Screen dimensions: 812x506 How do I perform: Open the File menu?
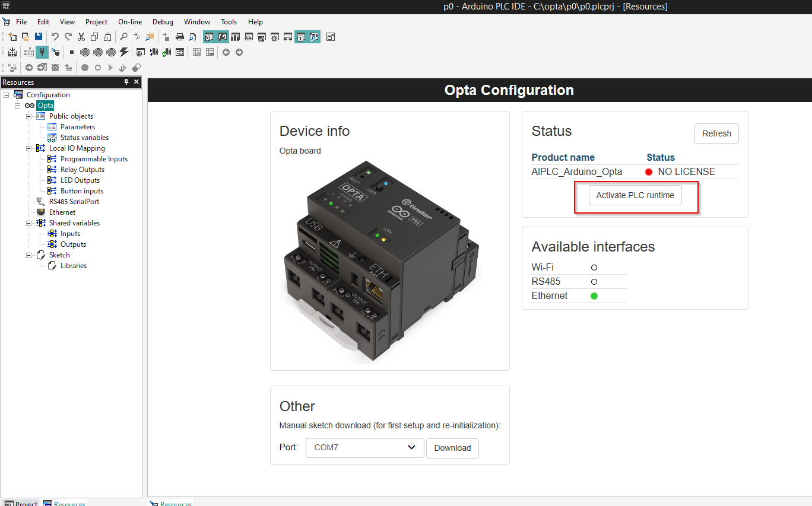coord(21,22)
